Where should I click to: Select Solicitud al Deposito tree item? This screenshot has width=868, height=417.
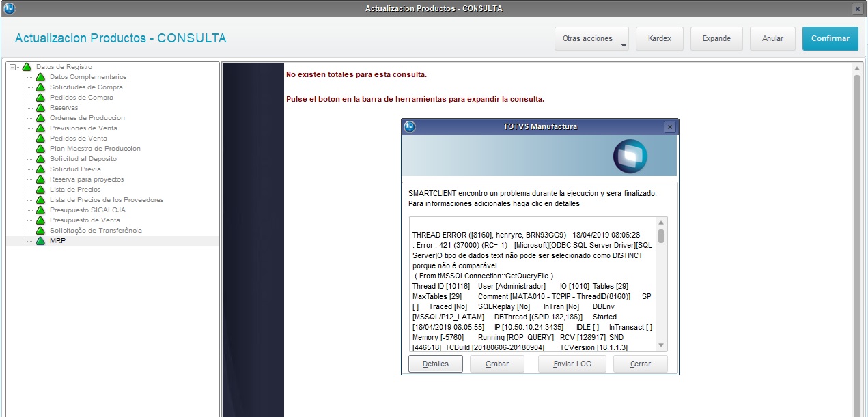(x=83, y=159)
